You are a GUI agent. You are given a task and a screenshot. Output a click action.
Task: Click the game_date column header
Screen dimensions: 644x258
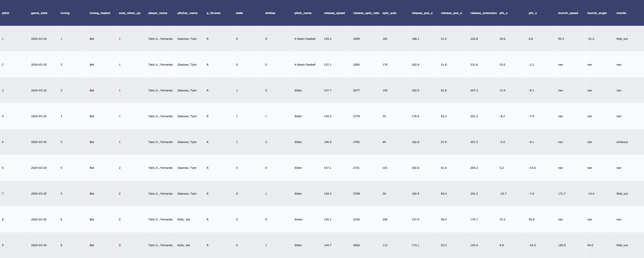39,13
